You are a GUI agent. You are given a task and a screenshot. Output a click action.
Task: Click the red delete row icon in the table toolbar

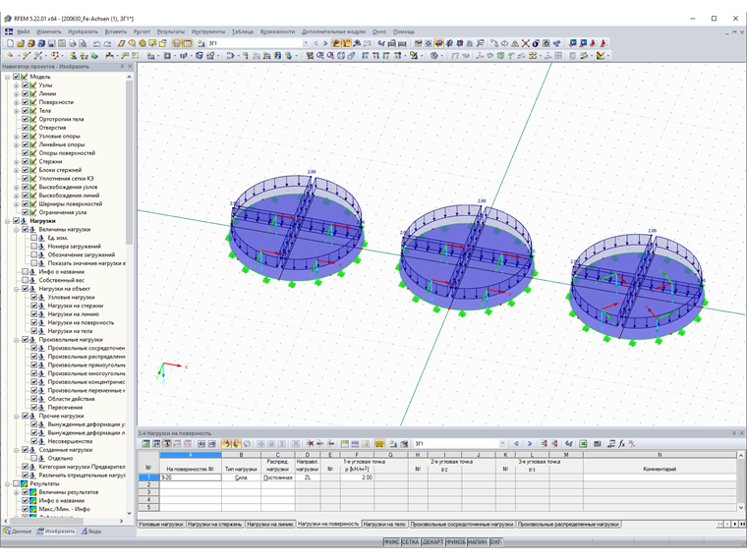tap(311, 444)
